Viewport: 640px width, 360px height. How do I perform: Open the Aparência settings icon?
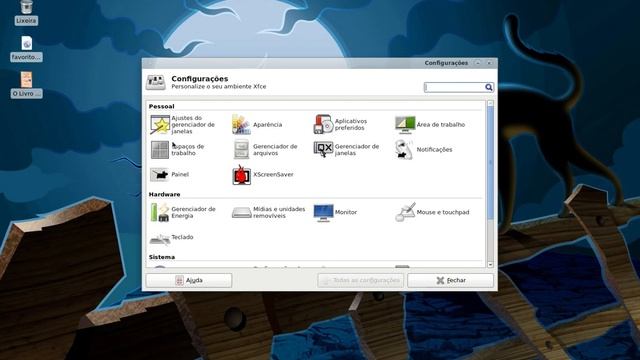(x=241, y=124)
